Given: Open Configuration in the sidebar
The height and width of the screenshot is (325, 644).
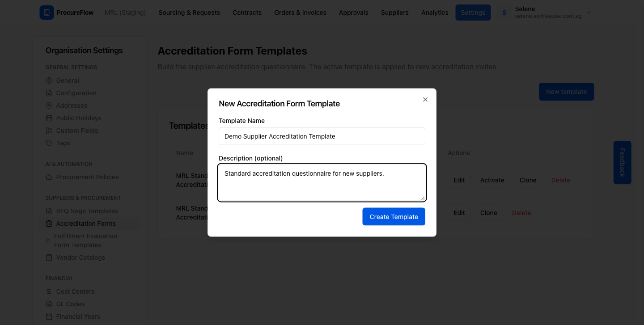Looking at the screenshot, I should click(76, 93).
